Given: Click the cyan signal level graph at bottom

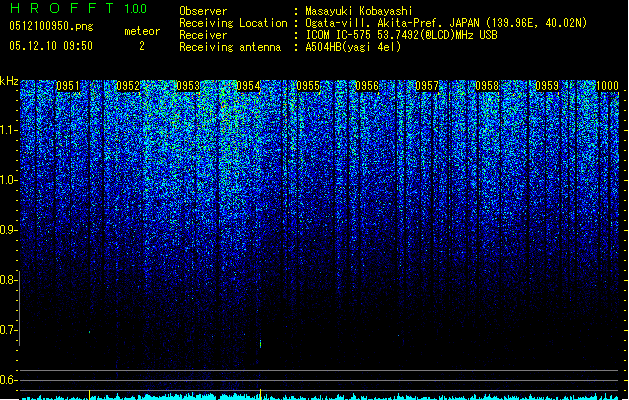Looking at the screenshot, I should [x=320, y=397].
